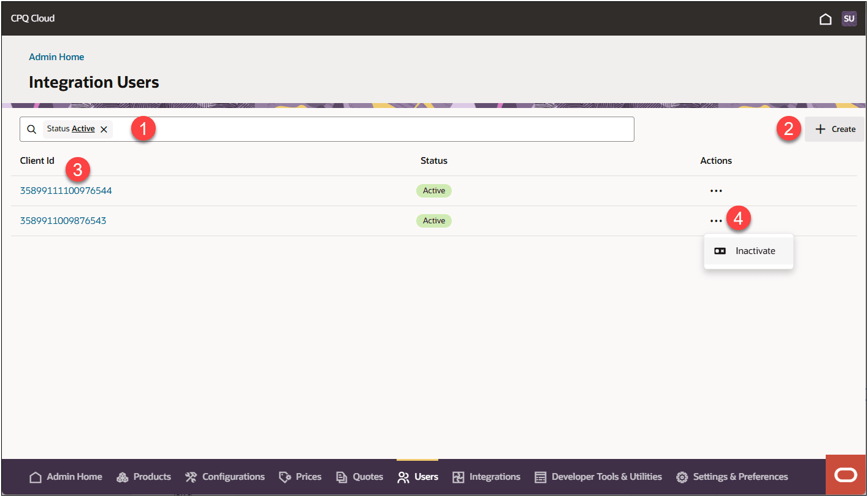Screen dimensions: 868x497
Task: Open the Quotes document icon
Action: click(x=341, y=477)
